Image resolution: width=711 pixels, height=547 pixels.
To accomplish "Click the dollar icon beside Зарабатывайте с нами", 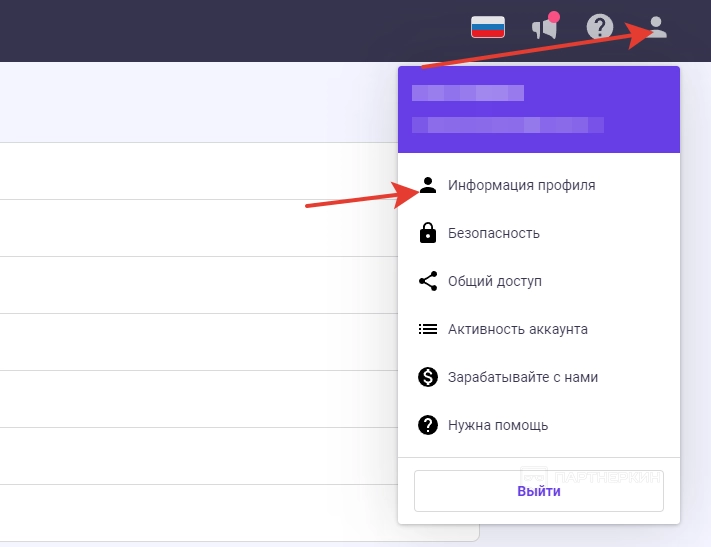I will (428, 377).
